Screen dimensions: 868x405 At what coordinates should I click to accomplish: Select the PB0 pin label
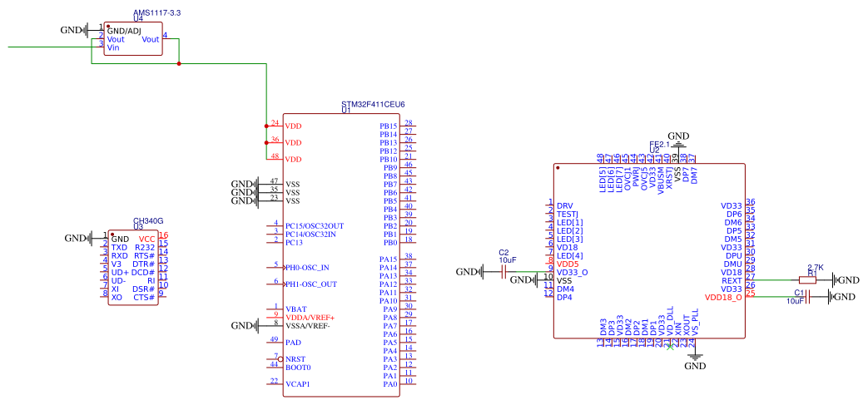(x=390, y=242)
